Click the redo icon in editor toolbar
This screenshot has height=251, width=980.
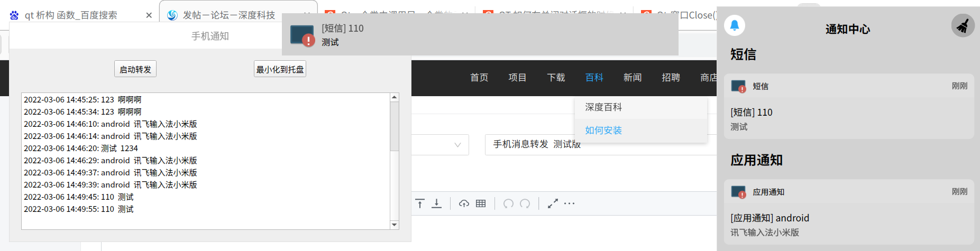pos(525,203)
